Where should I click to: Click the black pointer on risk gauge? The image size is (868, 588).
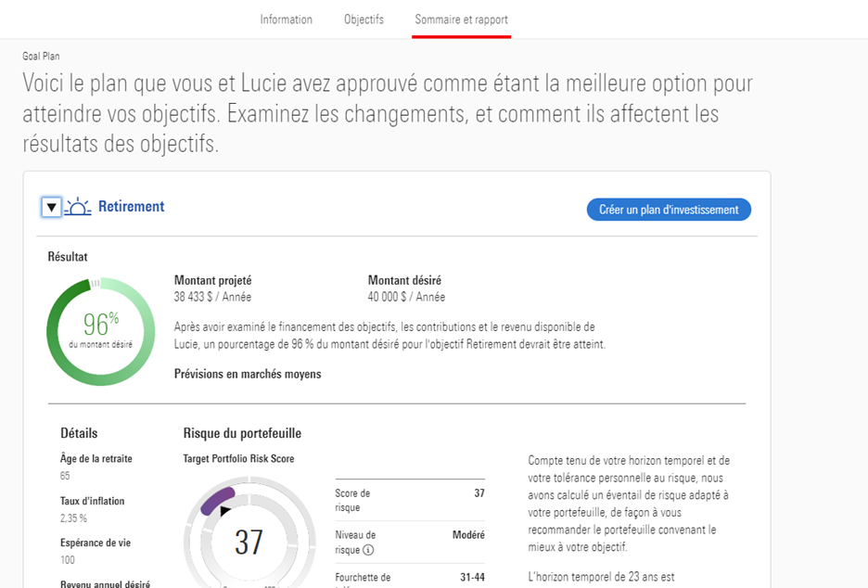pyautogui.click(x=224, y=511)
